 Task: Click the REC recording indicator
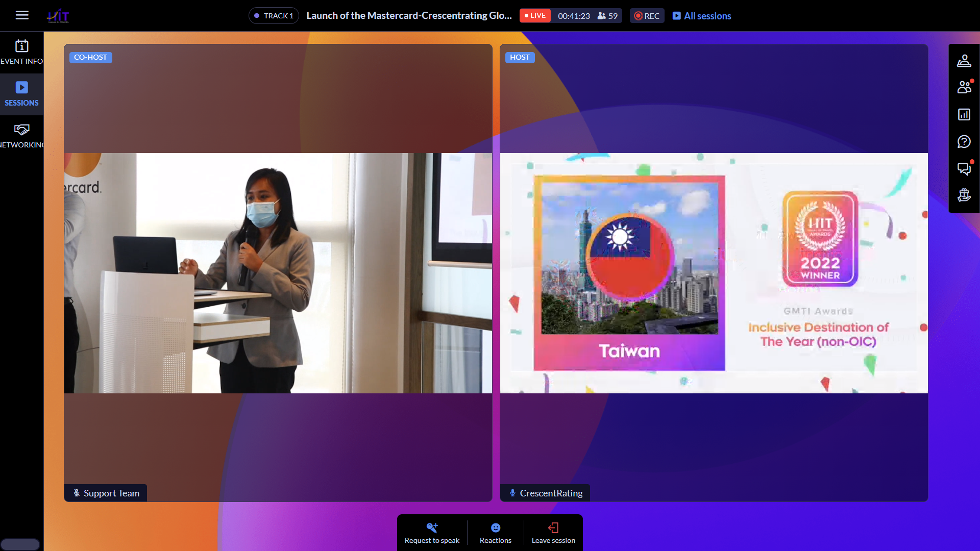[x=647, y=16]
